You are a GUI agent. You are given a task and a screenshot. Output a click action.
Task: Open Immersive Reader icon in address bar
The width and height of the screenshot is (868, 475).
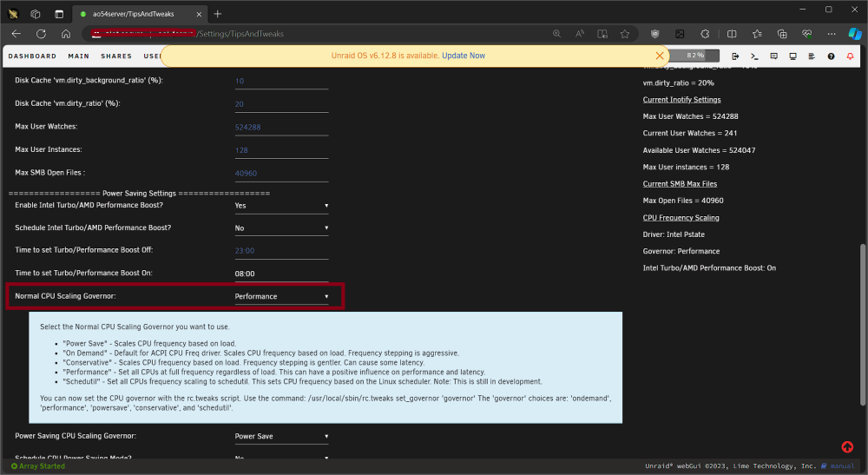pyautogui.click(x=602, y=34)
